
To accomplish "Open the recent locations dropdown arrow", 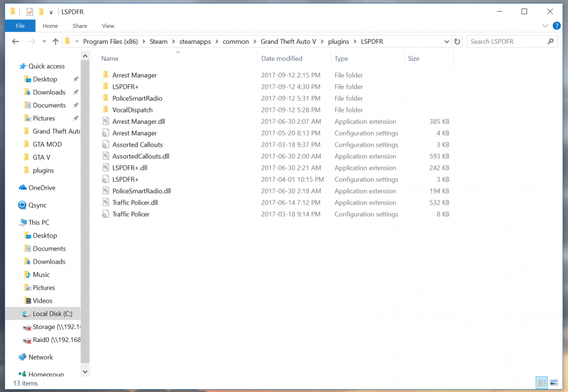I will click(x=44, y=41).
